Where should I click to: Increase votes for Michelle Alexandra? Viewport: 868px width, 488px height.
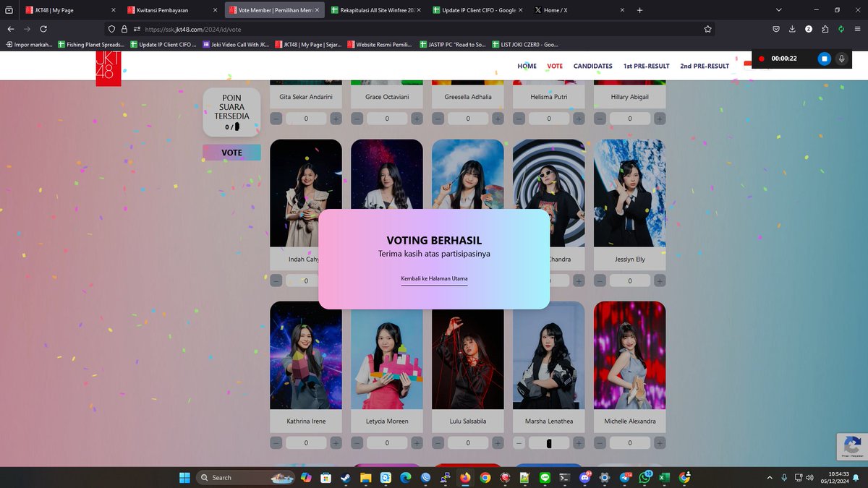pyautogui.click(x=660, y=442)
